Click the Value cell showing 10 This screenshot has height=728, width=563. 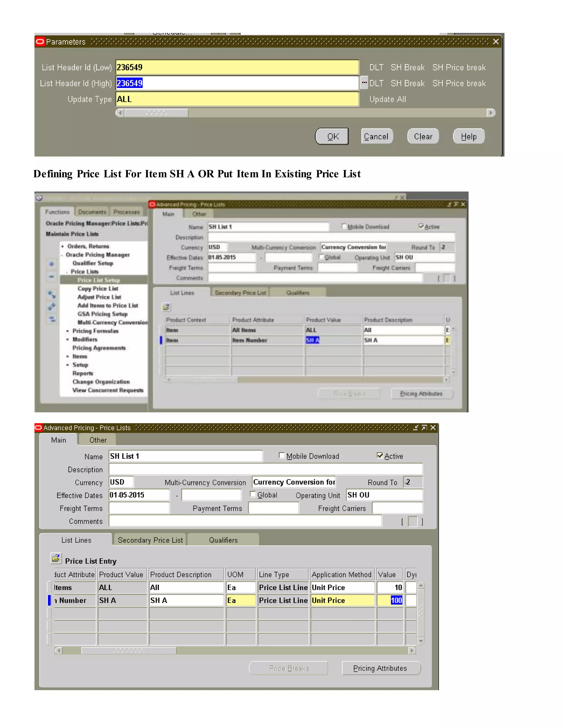point(390,587)
